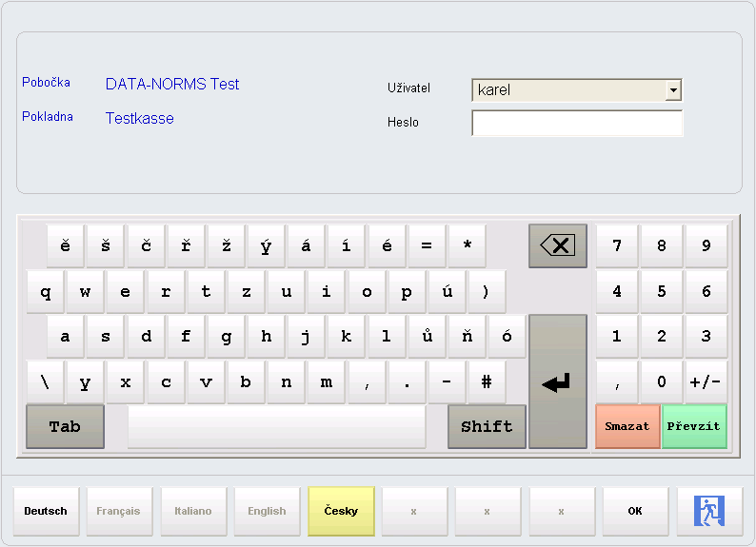Tap the 'w' key

(x=86, y=291)
